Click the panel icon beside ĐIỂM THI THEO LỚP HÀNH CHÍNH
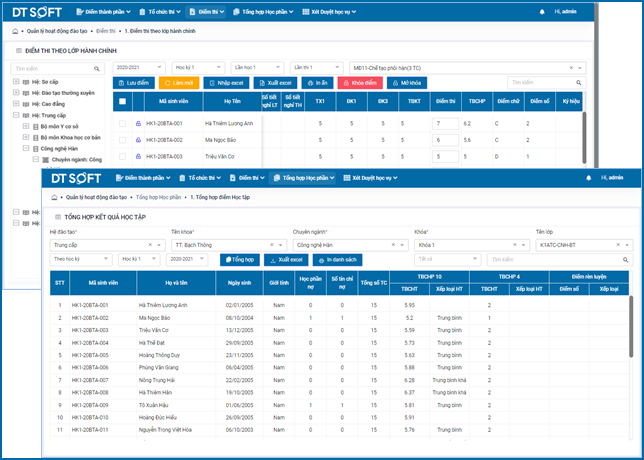The width and height of the screenshot is (644, 460). pos(18,51)
